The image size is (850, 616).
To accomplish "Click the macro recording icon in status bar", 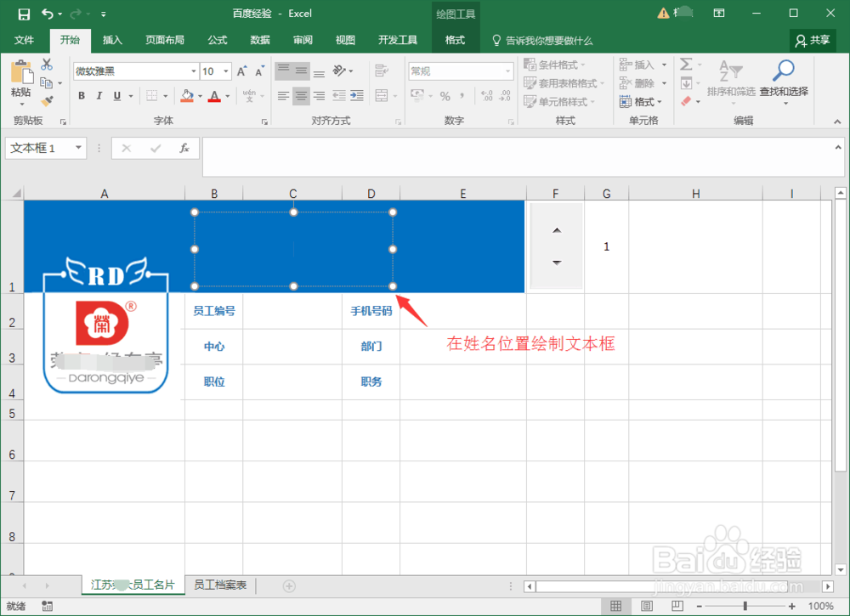I will 47,606.
